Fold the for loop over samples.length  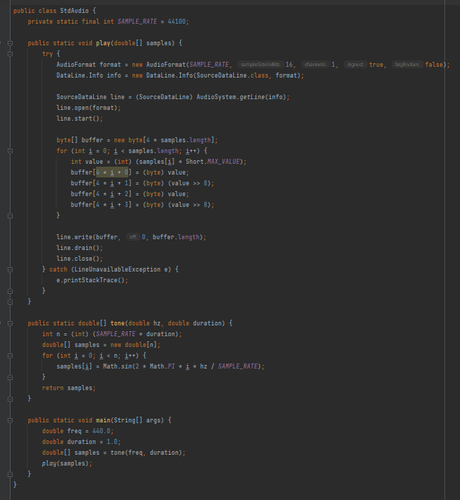coord(10,151)
